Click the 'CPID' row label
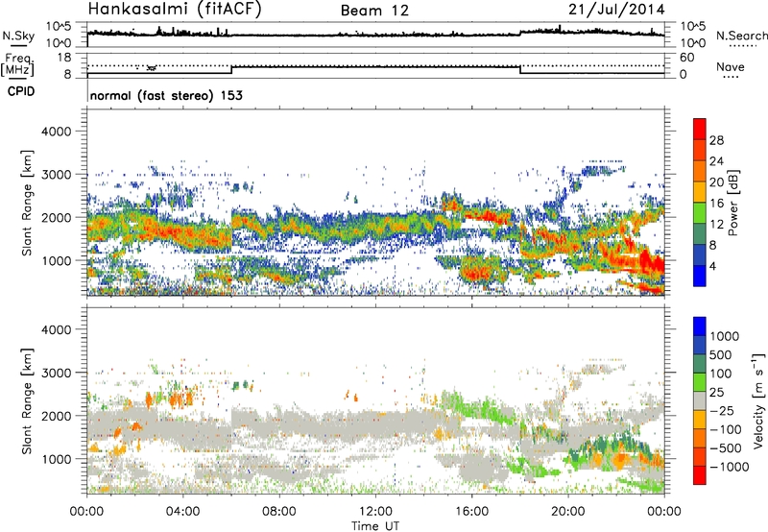Screen dimensions: 768x532 coord(21,91)
